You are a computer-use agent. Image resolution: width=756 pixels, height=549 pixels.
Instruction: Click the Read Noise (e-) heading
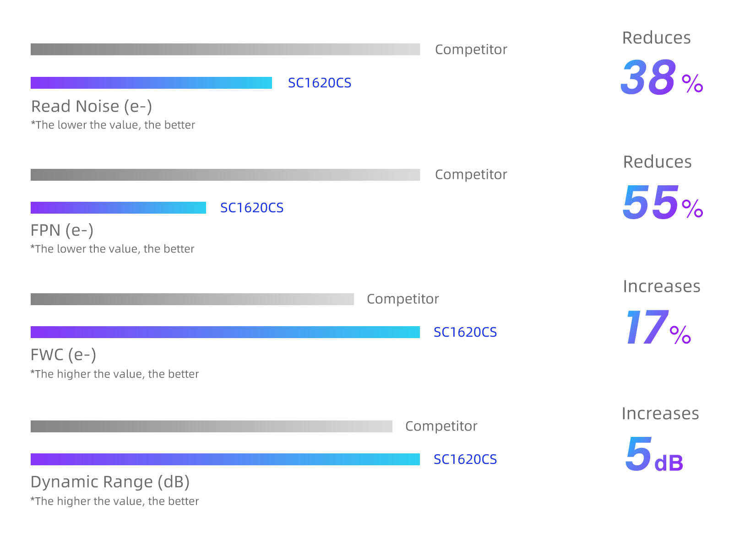pos(92,106)
